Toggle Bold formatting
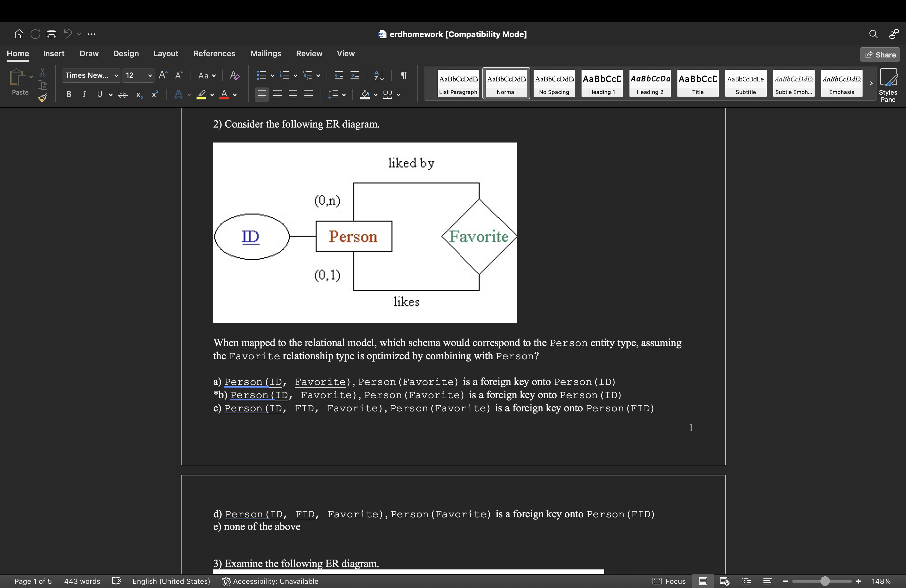906x588 pixels. tap(69, 94)
